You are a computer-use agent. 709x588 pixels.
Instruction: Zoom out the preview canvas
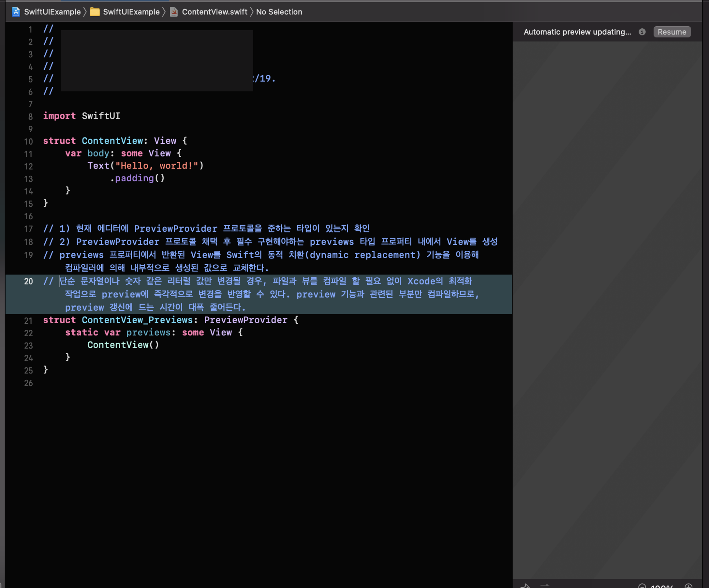click(642, 586)
